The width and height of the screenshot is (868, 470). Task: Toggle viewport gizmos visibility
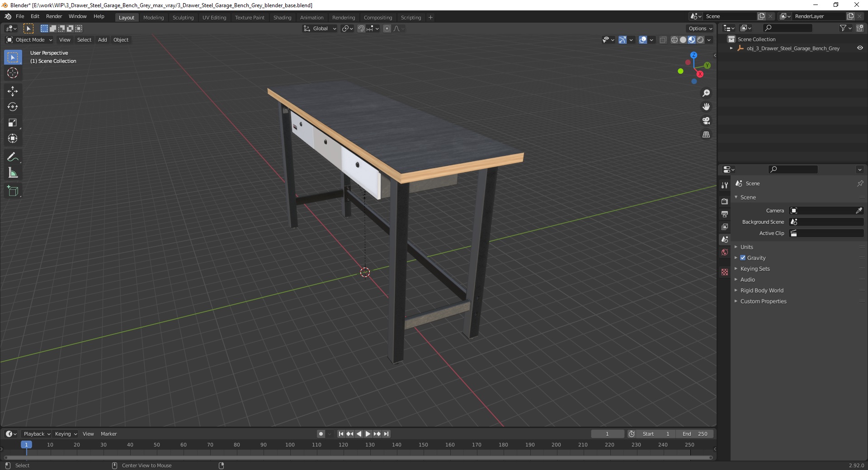pos(622,40)
